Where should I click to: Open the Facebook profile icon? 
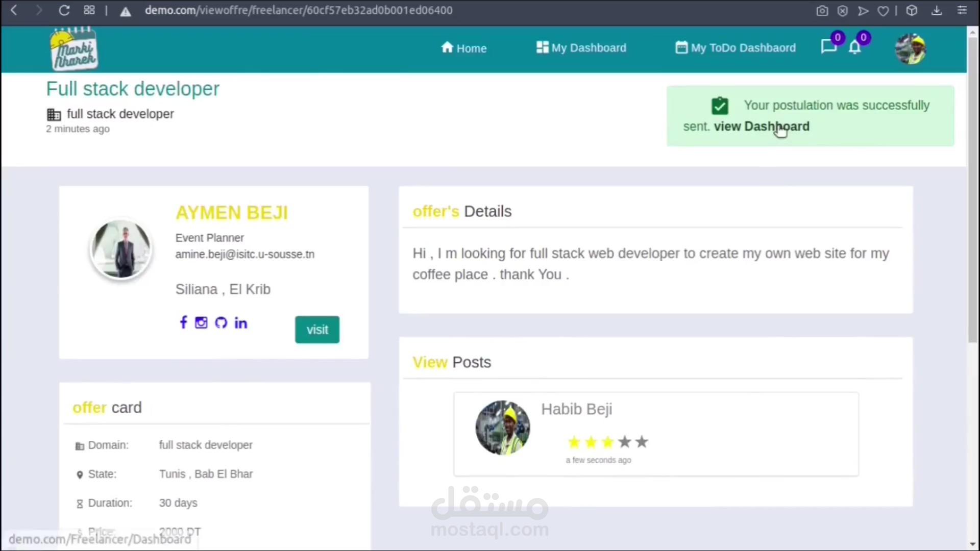tap(183, 322)
